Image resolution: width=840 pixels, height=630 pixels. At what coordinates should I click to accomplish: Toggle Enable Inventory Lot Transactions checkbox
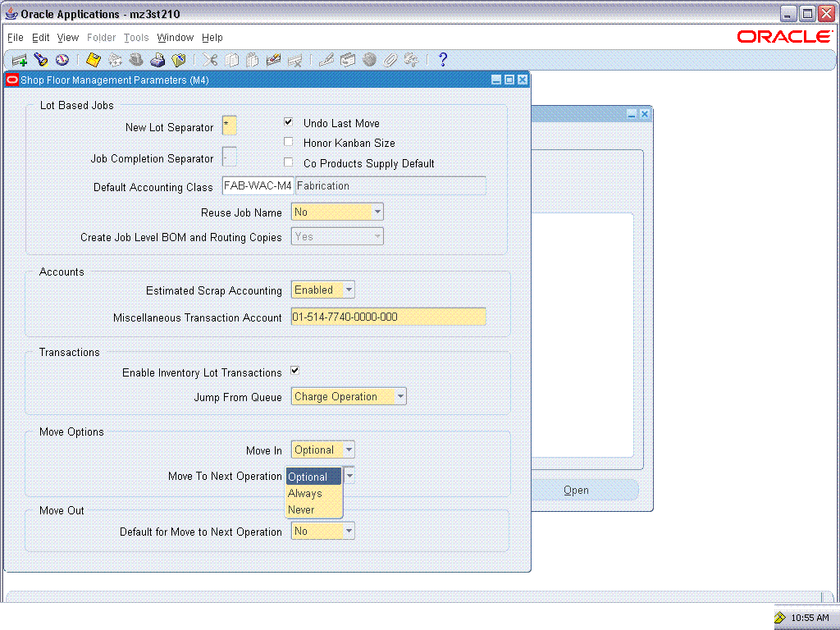(294, 370)
